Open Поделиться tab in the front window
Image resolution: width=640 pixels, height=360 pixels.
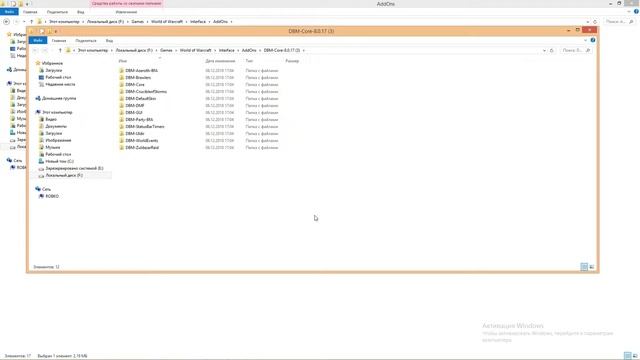coord(86,41)
